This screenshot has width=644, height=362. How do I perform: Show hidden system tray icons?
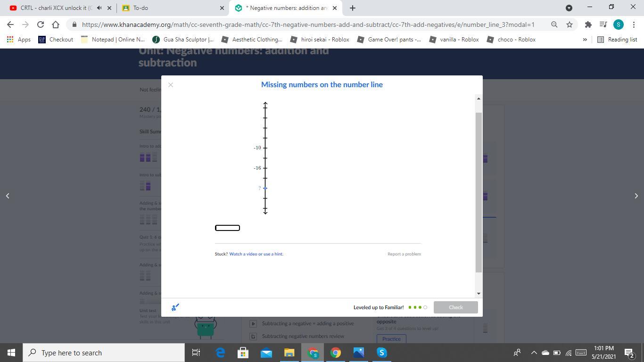(x=534, y=353)
